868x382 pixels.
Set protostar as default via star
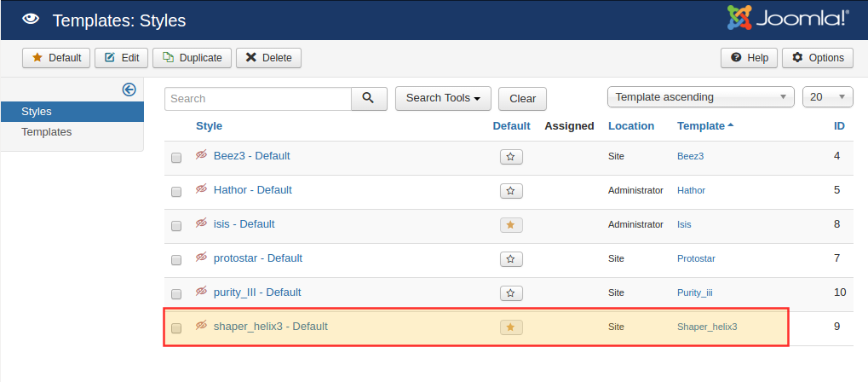(511, 259)
